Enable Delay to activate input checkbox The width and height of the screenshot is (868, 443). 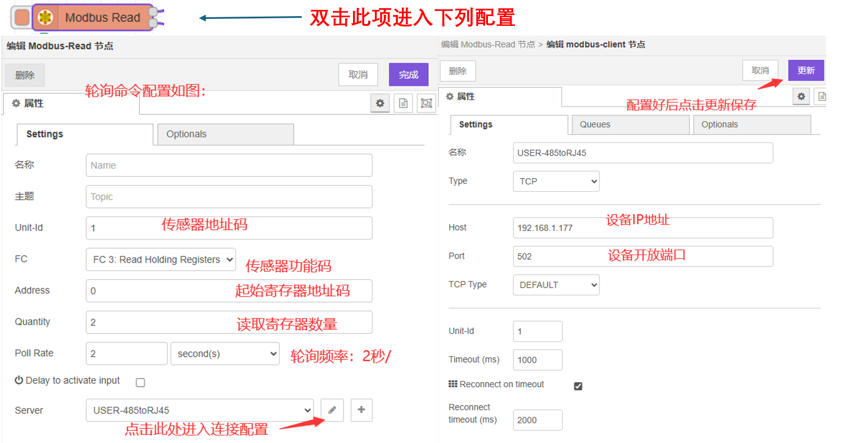(140, 382)
